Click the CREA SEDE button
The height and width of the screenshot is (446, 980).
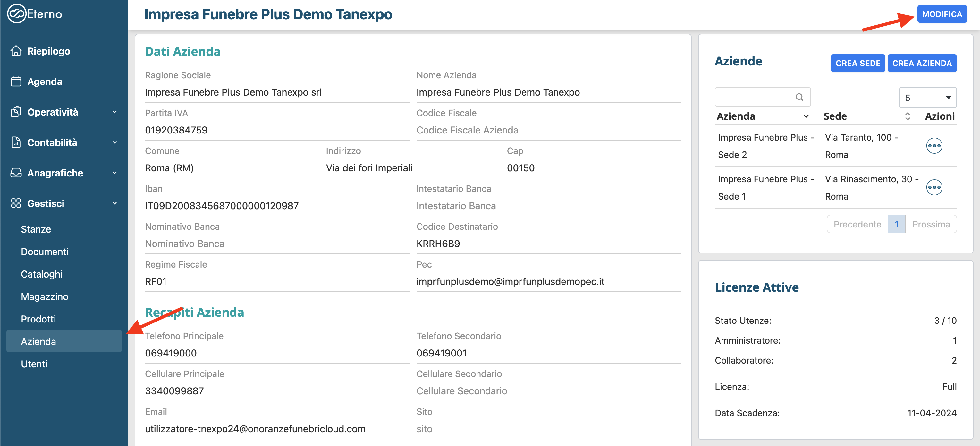pos(857,63)
